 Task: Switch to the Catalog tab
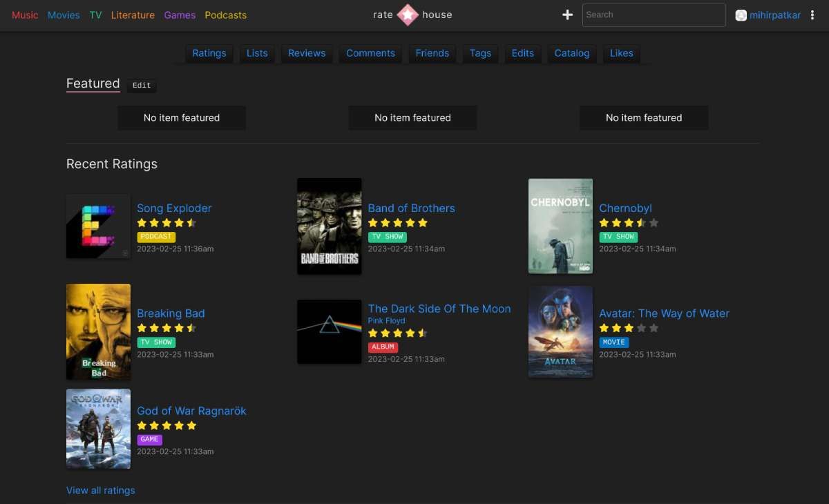(x=572, y=53)
